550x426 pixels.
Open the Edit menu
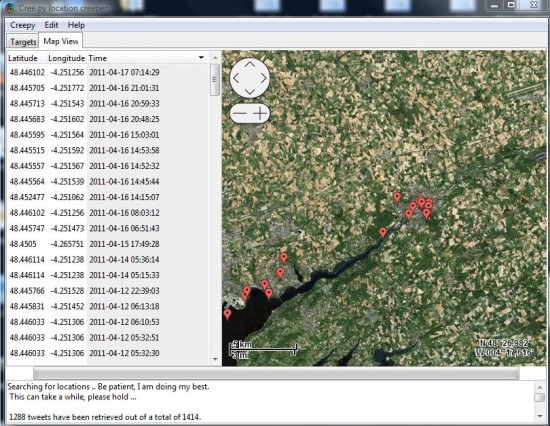coord(51,25)
